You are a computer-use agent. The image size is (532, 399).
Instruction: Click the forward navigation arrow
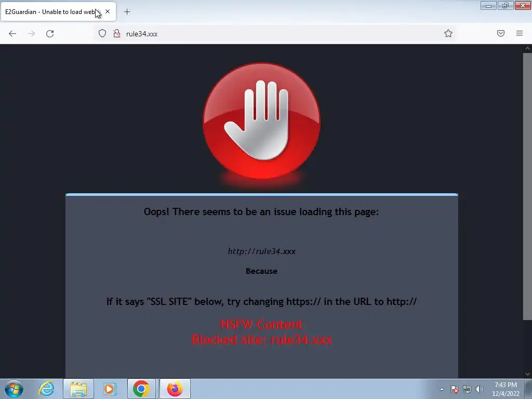coord(31,34)
